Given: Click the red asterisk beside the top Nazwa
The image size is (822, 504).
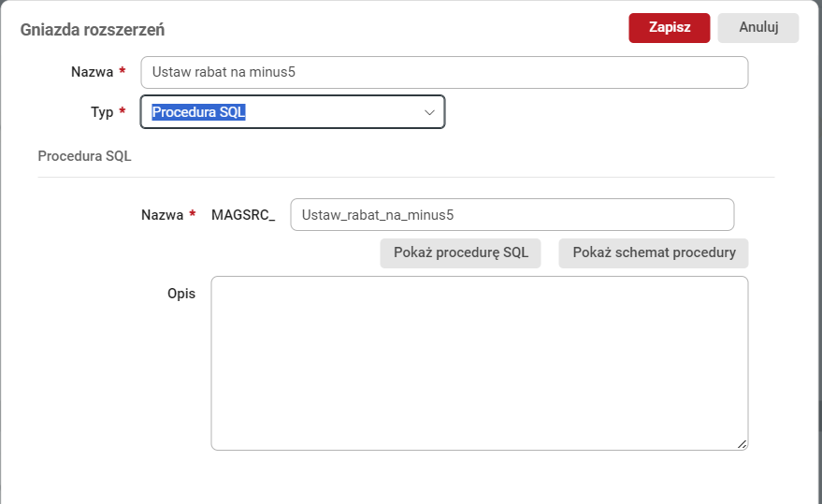Looking at the screenshot, I should point(123,71).
